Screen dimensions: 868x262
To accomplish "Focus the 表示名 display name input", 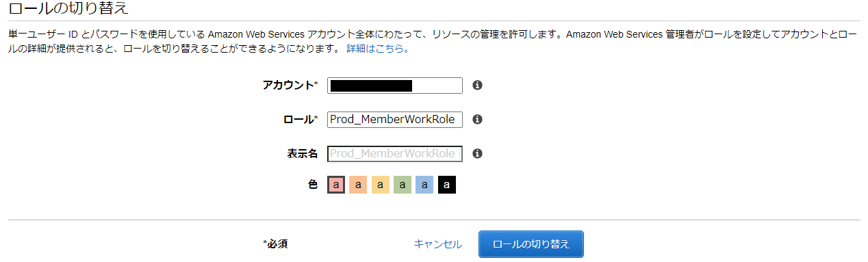I will coord(395,154).
